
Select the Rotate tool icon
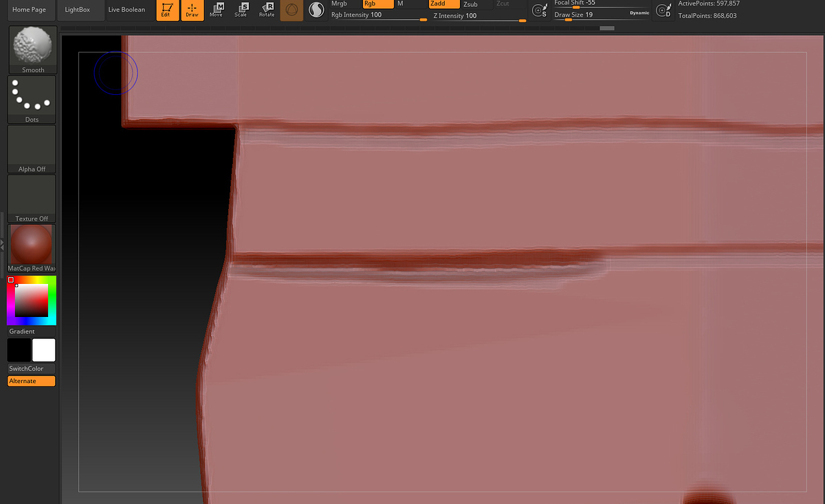click(x=267, y=10)
